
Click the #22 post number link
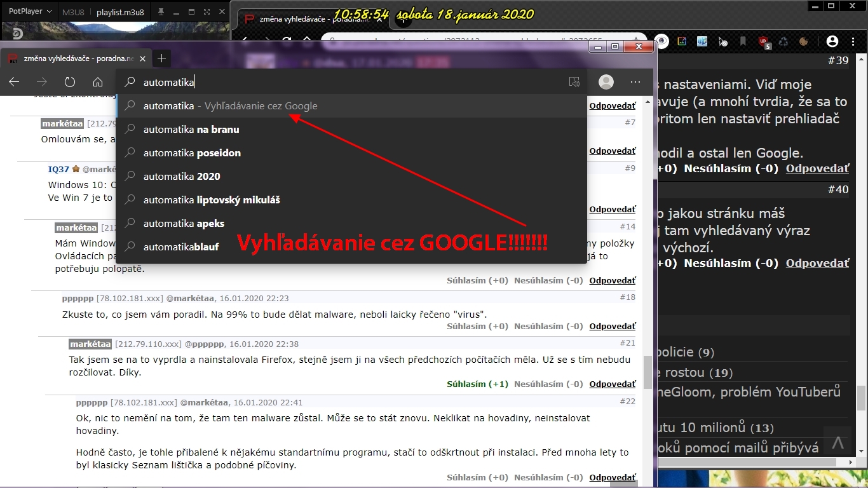627,402
